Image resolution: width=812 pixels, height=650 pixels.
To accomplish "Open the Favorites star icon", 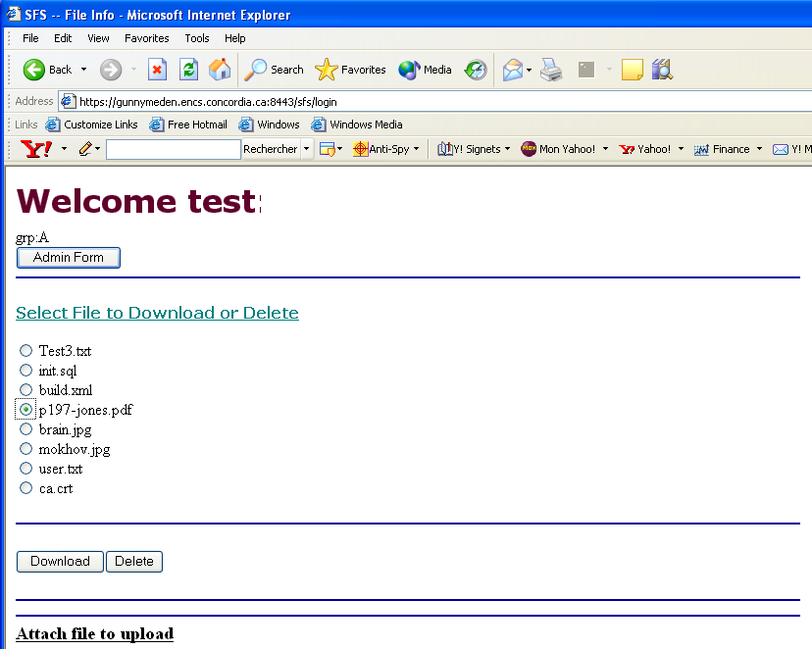I will pos(327,70).
